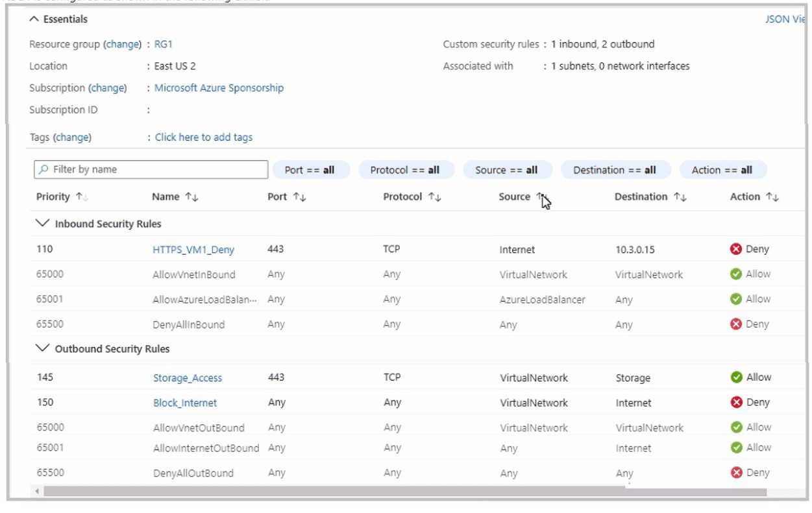The height and width of the screenshot is (513, 812).
Task: Sort rules by Name column arrows
Action: (193, 197)
